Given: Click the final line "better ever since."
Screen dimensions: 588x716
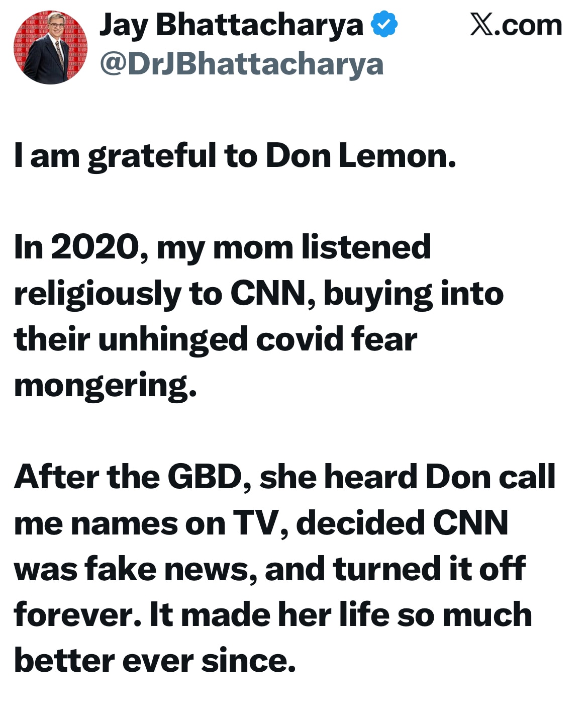Looking at the screenshot, I should [x=155, y=661].
